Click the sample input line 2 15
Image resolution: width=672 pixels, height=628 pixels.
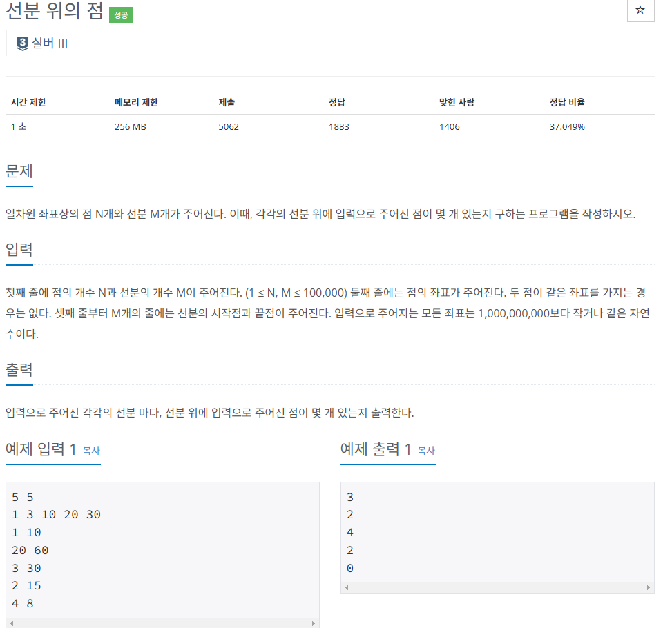[x=26, y=586]
